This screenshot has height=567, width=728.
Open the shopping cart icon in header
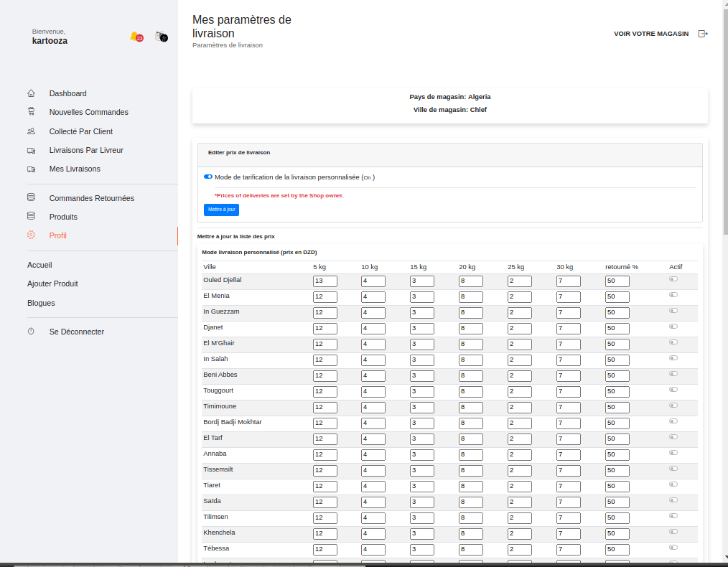pos(161,36)
